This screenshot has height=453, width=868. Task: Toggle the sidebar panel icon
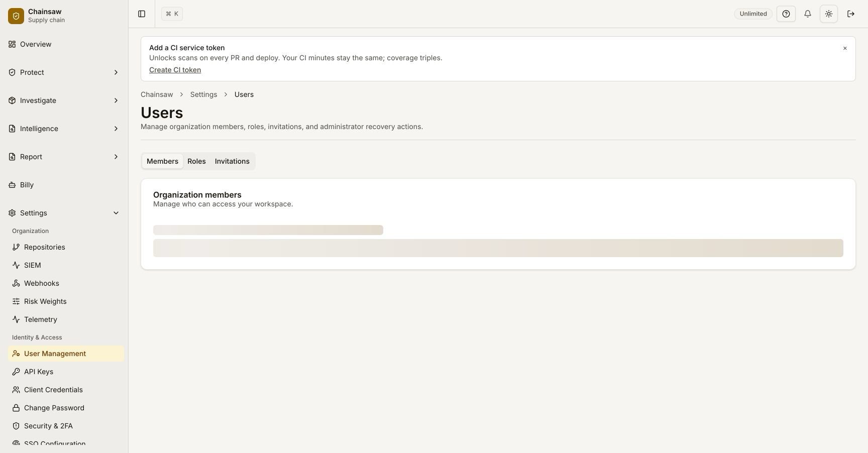point(142,14)
